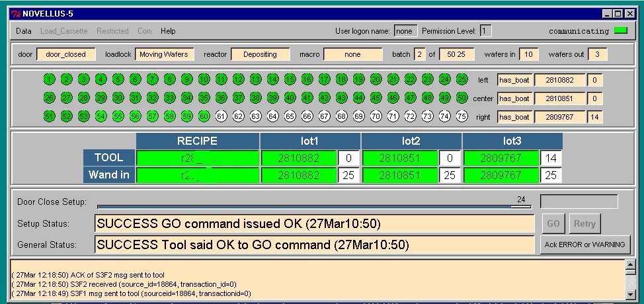Image resolution: width=644 pixels, height=304 pixels.
Task: Select wafer slot 42 indicator
Action: coord(325,98)
